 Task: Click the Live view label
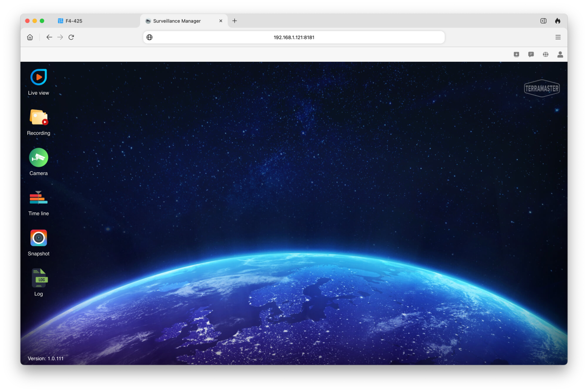click(39, 93)
